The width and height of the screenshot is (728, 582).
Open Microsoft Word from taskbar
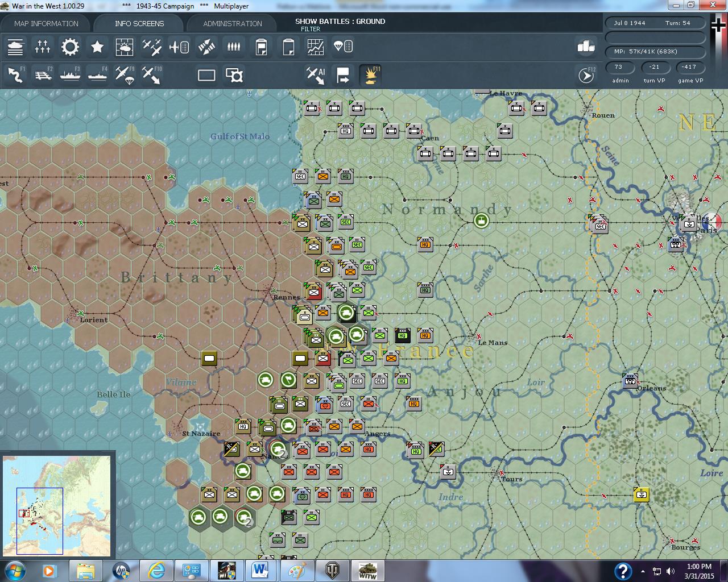(x=260, y=571)
